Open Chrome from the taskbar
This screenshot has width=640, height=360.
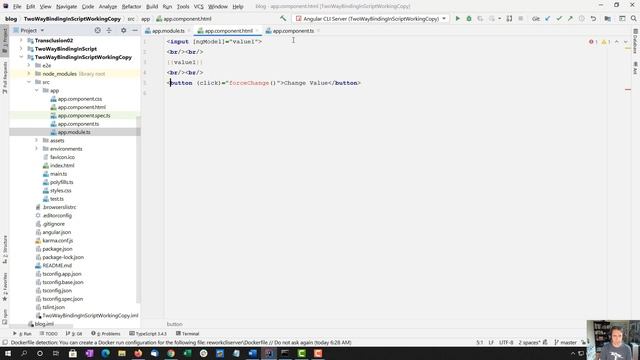coord(171,353)
